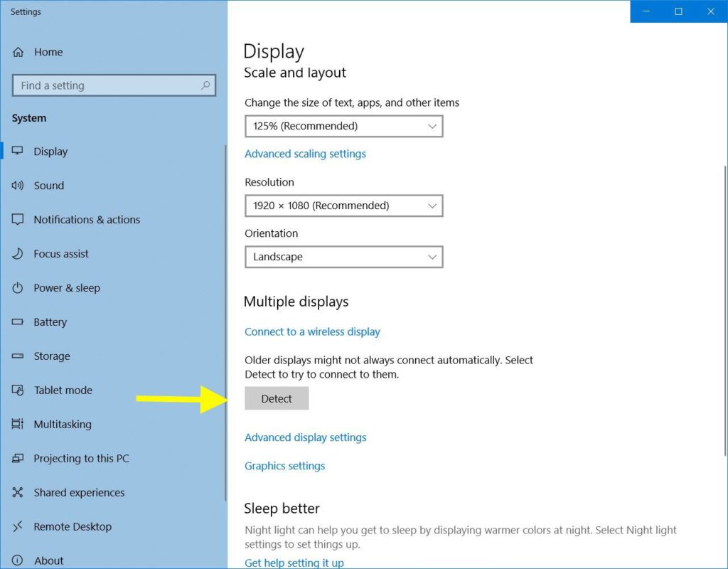Select the Display icon in sidebar
The height and width of the screenshot is (569, 728).
click(x=18, y=151)
